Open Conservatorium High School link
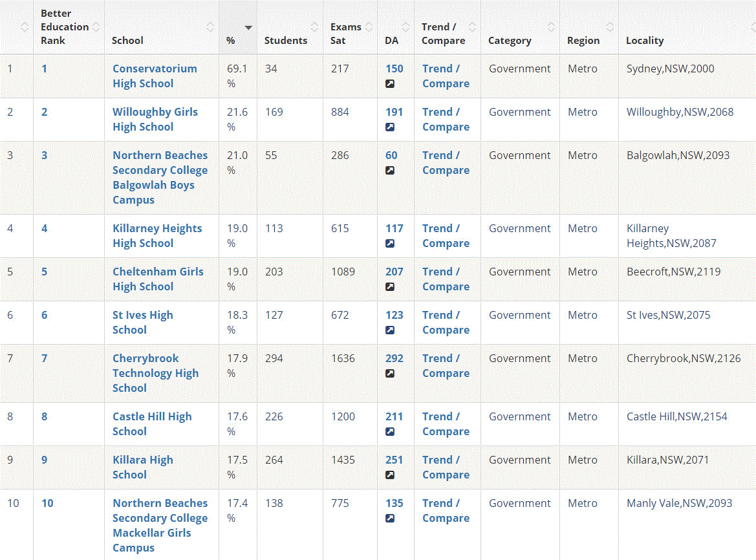This screenshot has height=560, width=756. coord(155,76)
